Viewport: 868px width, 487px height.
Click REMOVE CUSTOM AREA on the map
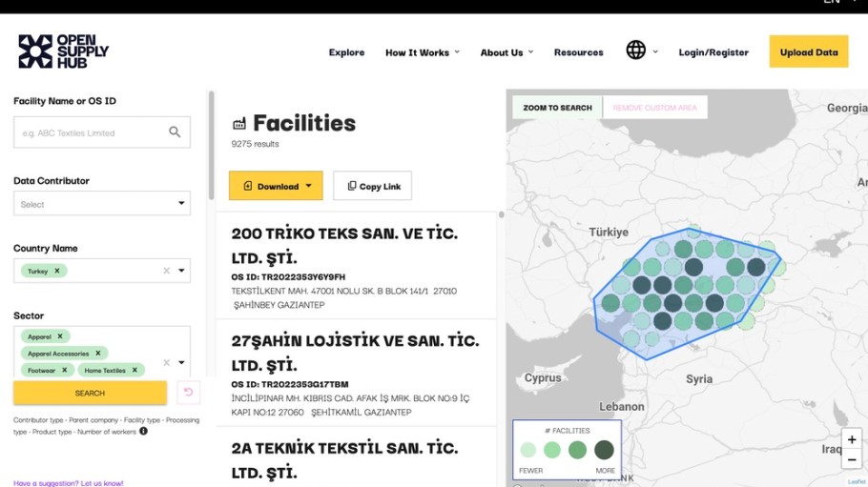655,108
